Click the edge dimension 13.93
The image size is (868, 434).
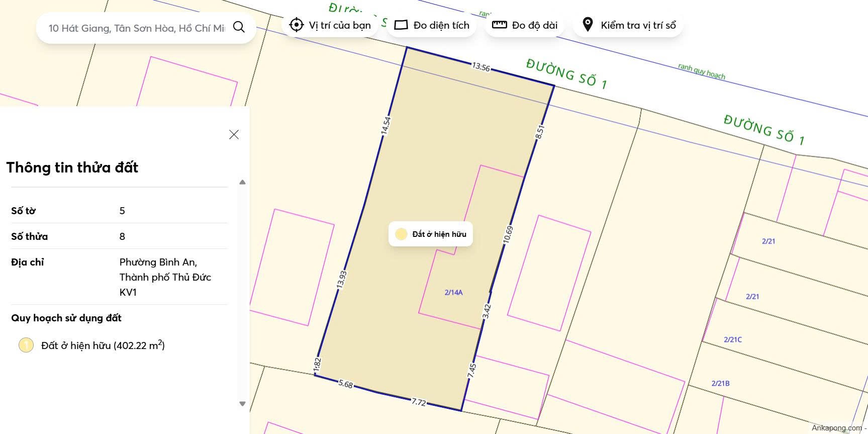(342, 280)
